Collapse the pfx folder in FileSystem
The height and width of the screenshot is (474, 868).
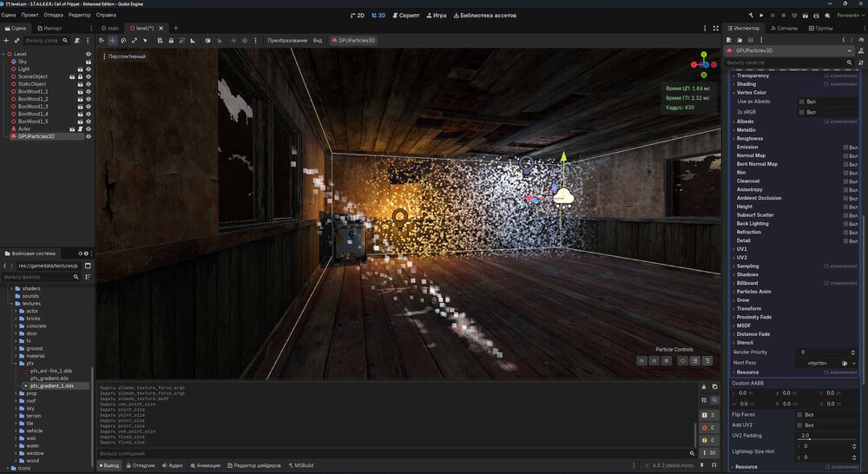[x=16, y=363]
